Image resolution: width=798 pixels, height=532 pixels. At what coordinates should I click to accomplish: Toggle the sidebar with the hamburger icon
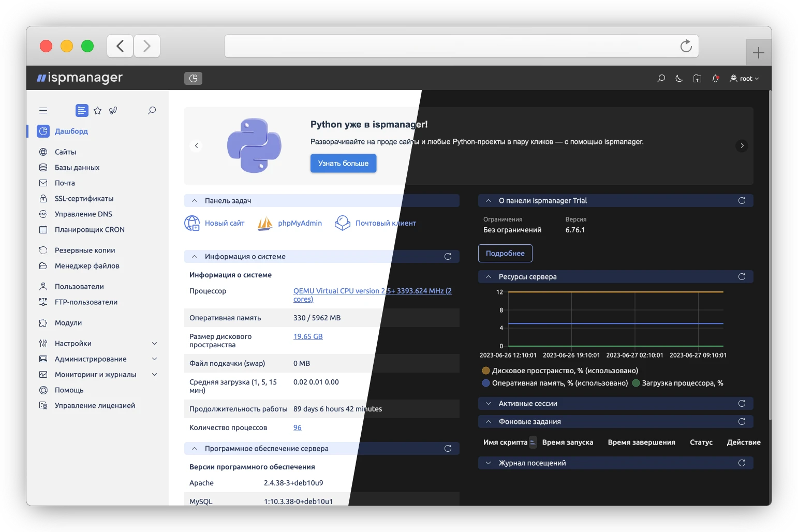[43, 110]
